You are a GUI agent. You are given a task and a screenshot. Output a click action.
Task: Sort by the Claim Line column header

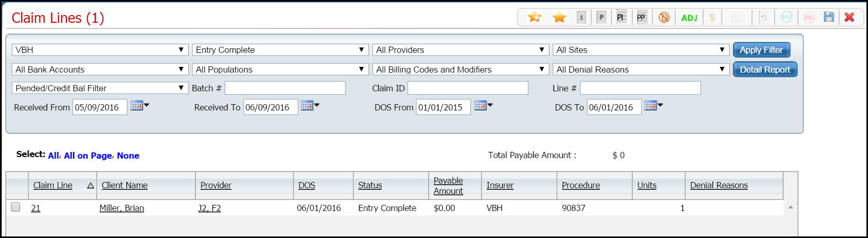(53, 185)
